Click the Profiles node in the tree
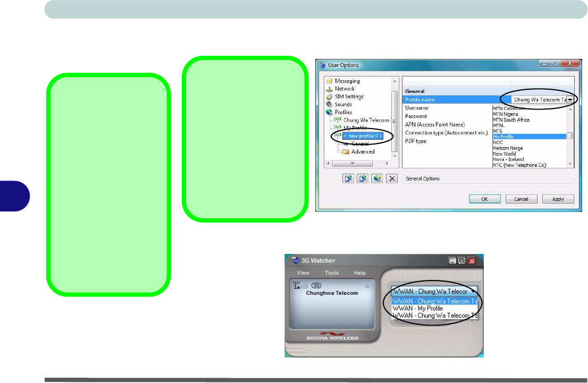This screenshot has width=588, height=383. point(343,113)
